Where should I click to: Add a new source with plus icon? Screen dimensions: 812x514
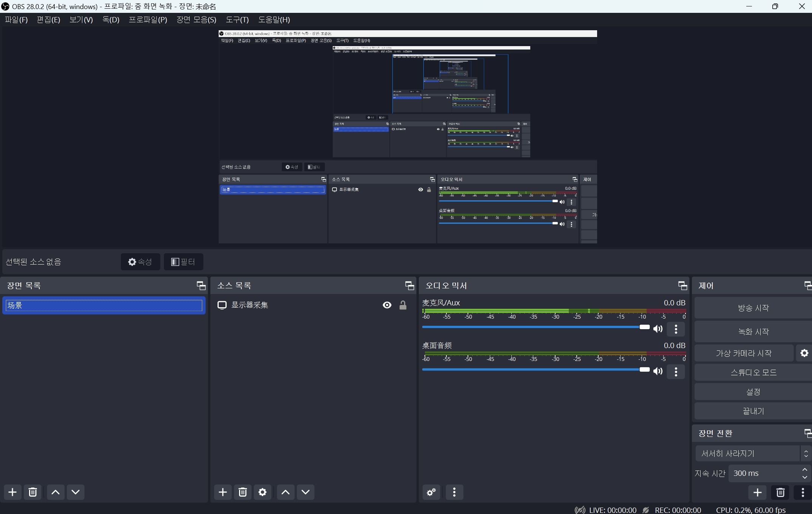(x=223, y=492)
